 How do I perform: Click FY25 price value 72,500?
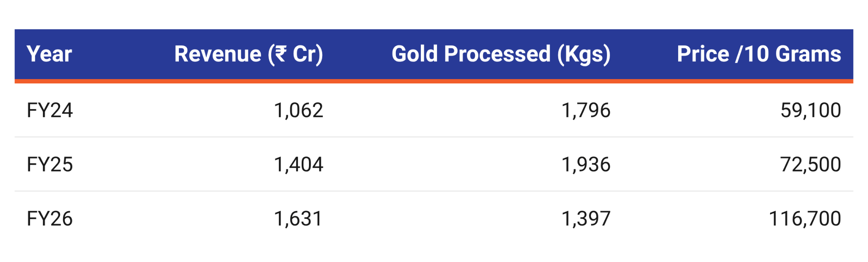(x=811, y=164)
